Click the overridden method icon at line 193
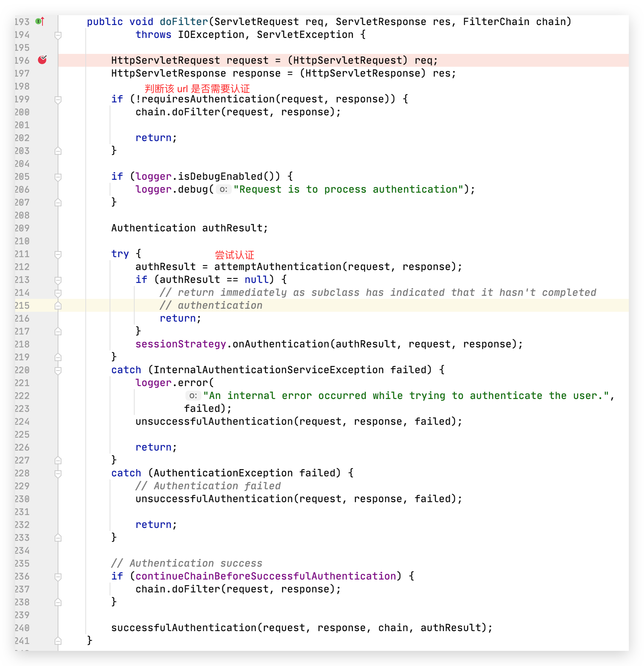644x666 pixels. click(40, 22)
